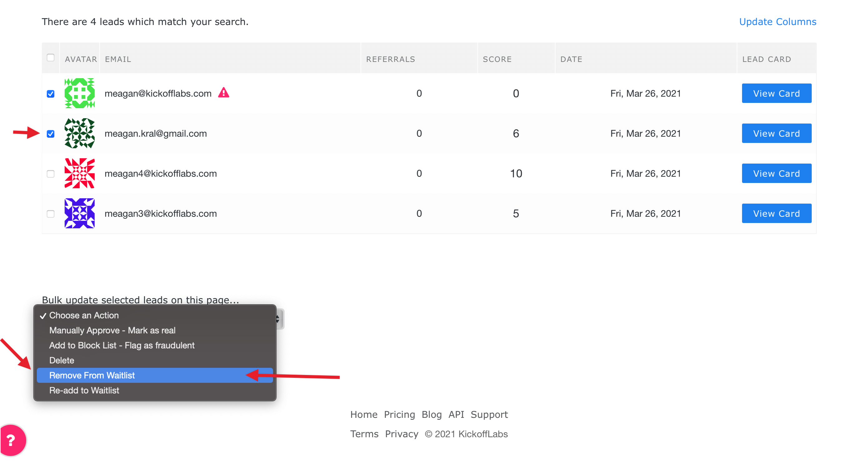Click the red avatar for meagan4@kickofflabs.com

(x=80, y=173)
